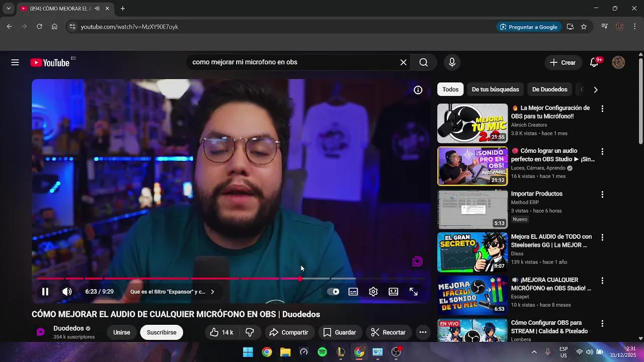The image size is (644, 362).
Task: Open player settings gear
Action: [373, 292]
